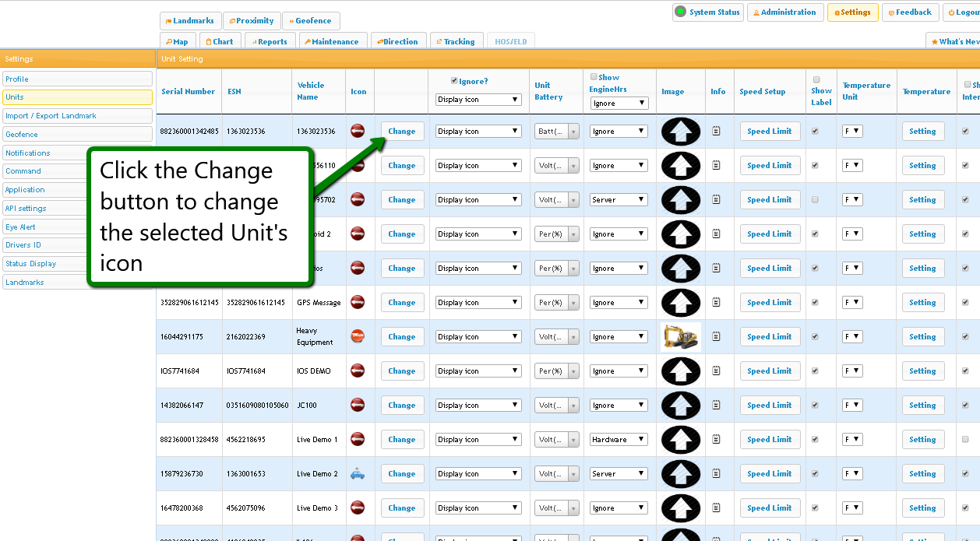Open the Geofence tab in top navigation
The image size is (980, 541).
pos(311,21)
